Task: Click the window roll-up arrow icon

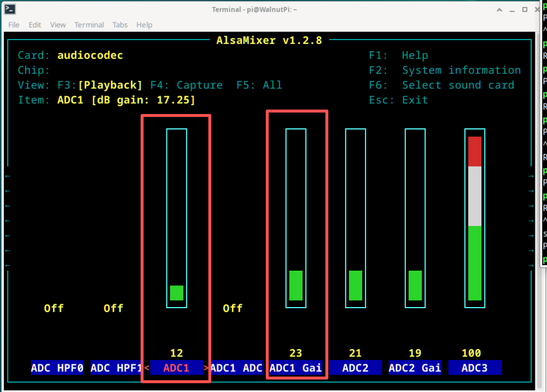Action: click(x=500, y=10)
